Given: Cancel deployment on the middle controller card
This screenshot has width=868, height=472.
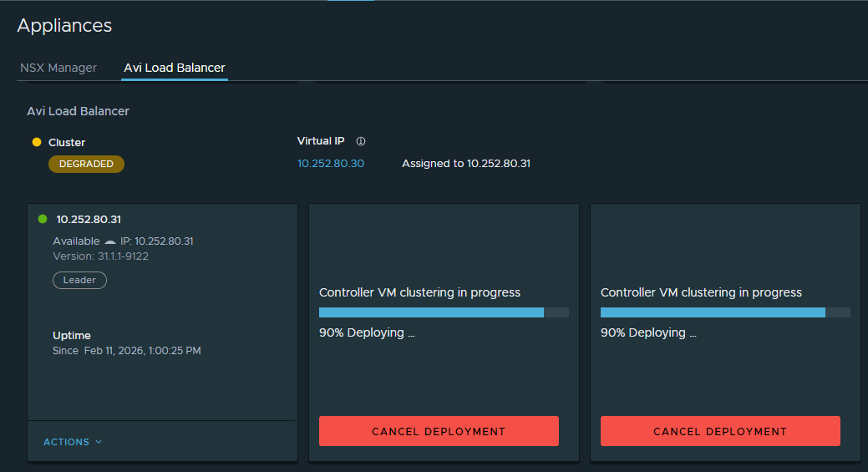Looking at the screenshot, I should (x=439, y=431).
